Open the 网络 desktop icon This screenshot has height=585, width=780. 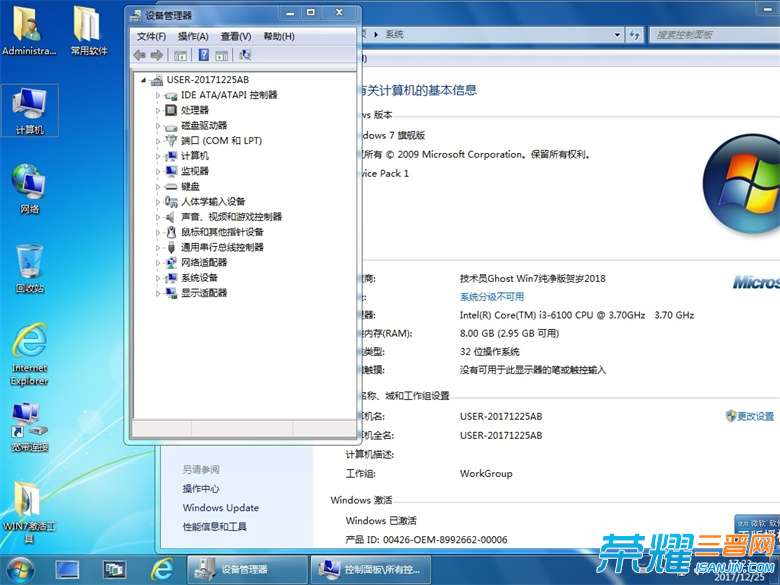[30, 189]
